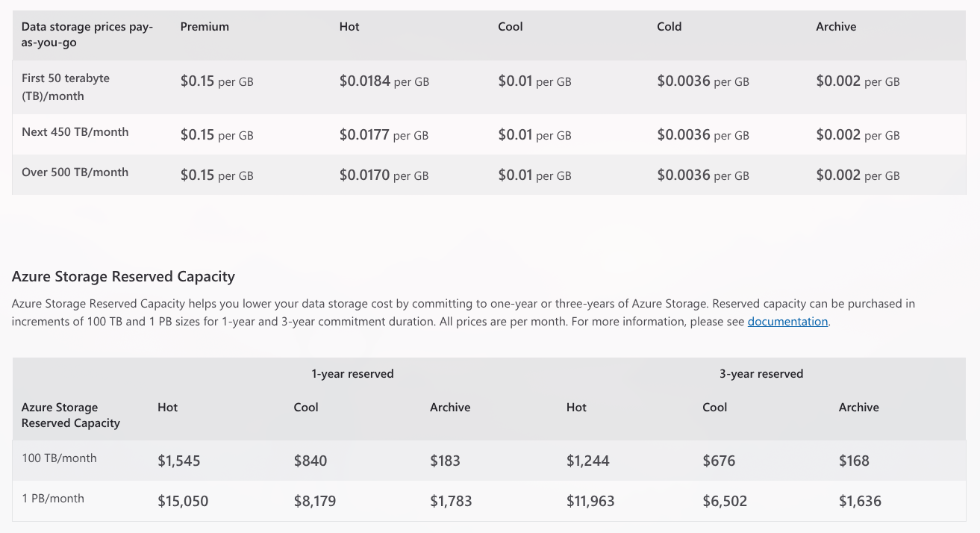
Task: Click the 1 PB/month row label
Action: pyautogui.click(x=52, y=498)
